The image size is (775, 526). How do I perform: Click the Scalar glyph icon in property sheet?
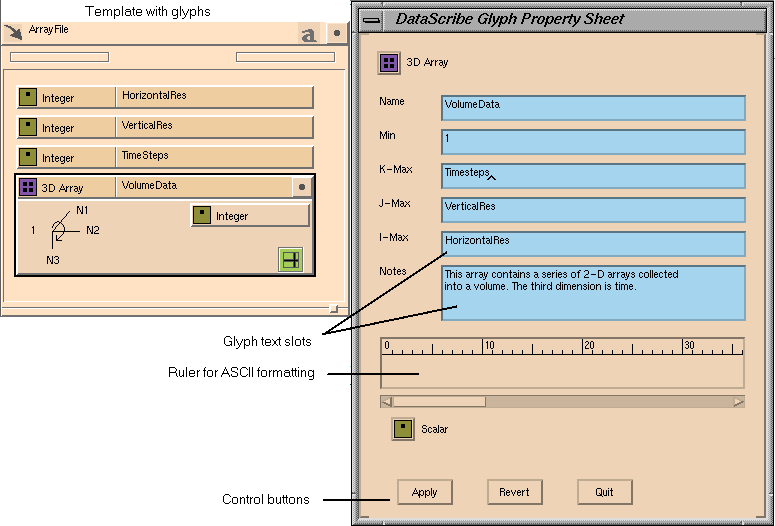point(403,429)
